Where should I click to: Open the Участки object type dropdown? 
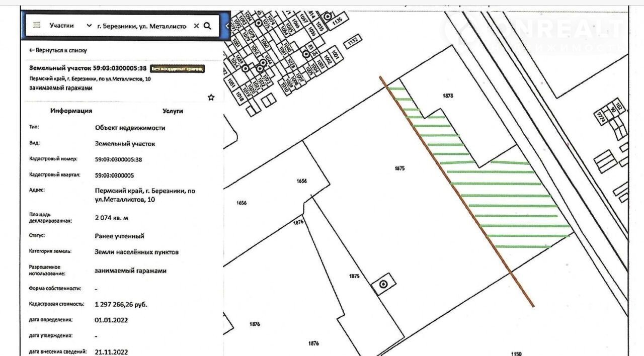click(62, 26)
